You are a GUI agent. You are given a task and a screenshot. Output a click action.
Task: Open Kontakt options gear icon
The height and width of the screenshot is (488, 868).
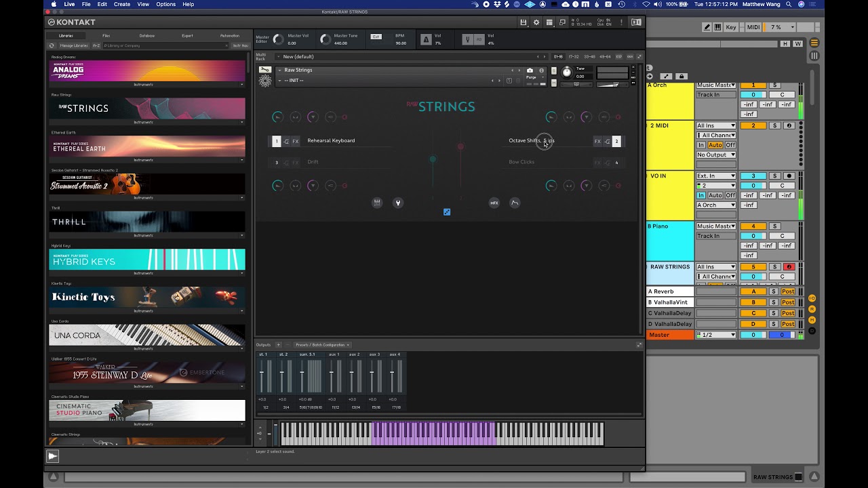pos(536,22)
